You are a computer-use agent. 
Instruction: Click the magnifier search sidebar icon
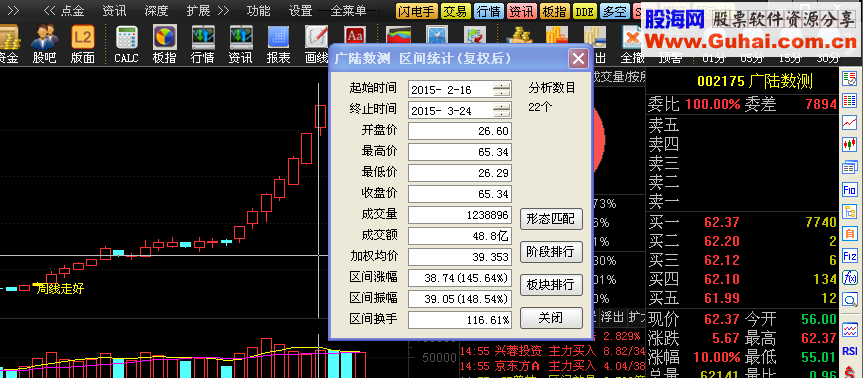point(850,300)
